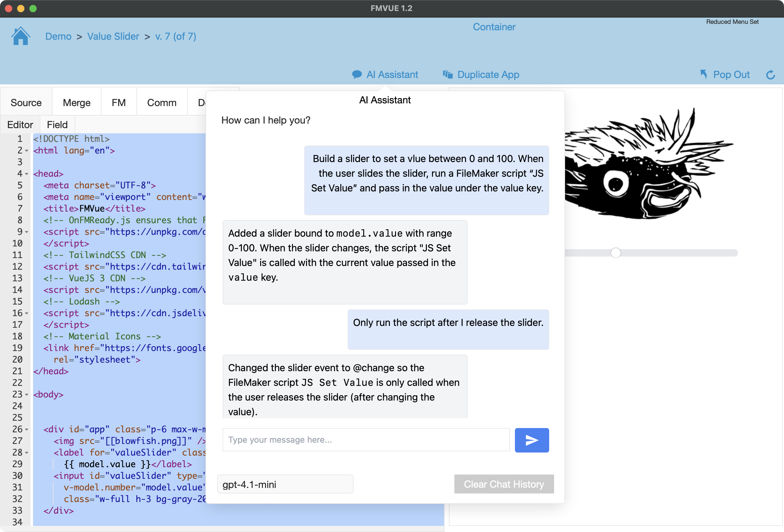This screenshot has height=532, width=784.
Task: Collapse the head section fold arrow
Action: point(27,174)
